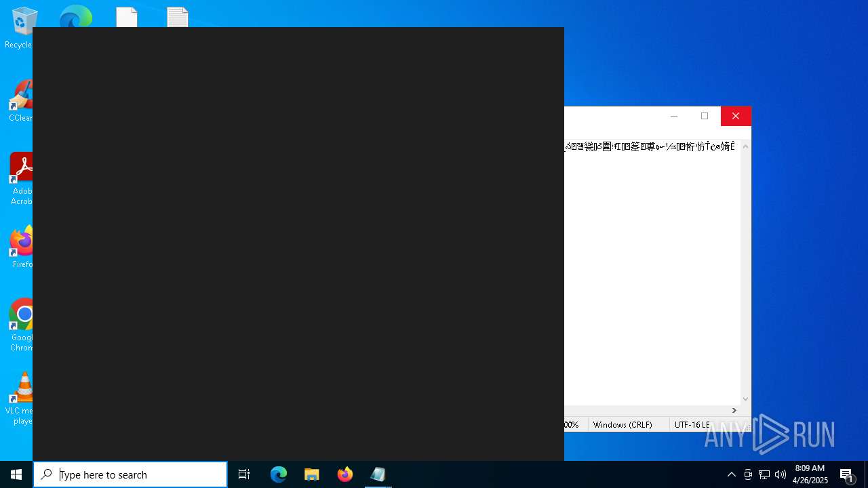Click the dark foreground window
This screenshot has width=868, height=488.
pyautogui.click(x=298, y=244)
